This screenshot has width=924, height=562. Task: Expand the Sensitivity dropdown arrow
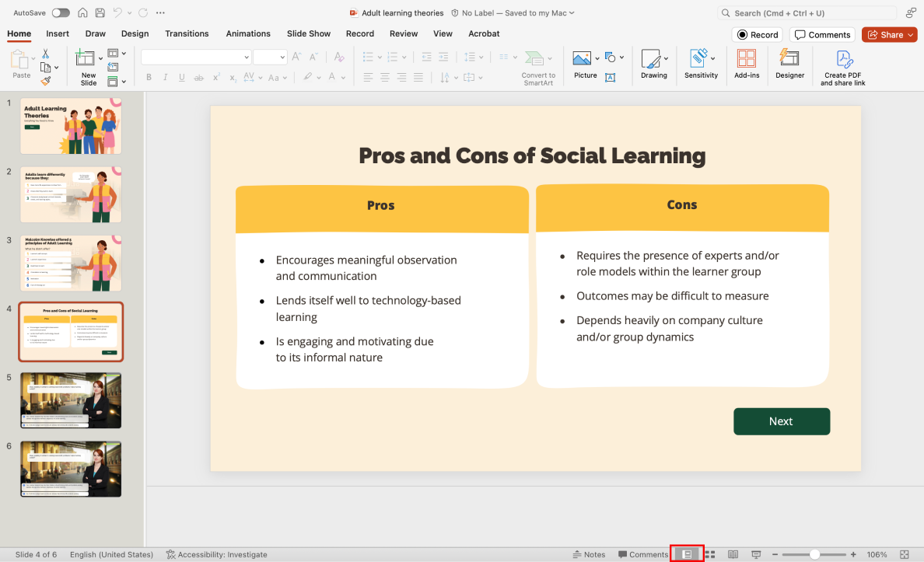click(x=713, y=58)
